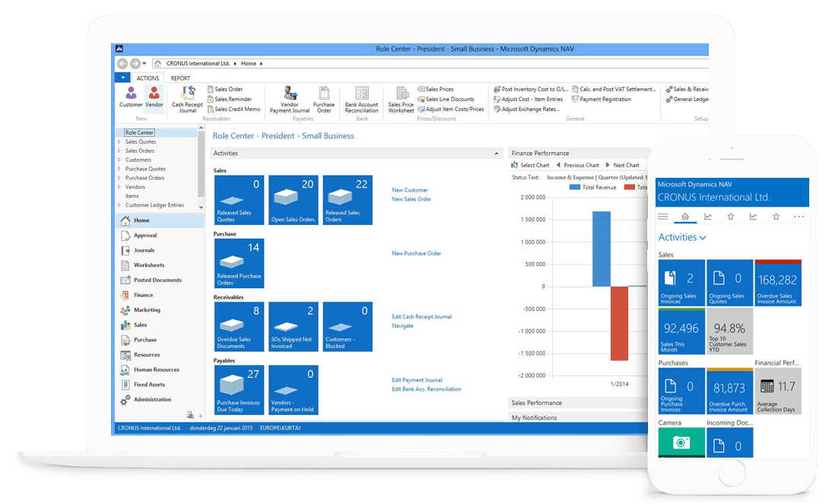Click the Back navigation arrow
The width and height of the screenshot is (829, 504).
tap(122, 63)
